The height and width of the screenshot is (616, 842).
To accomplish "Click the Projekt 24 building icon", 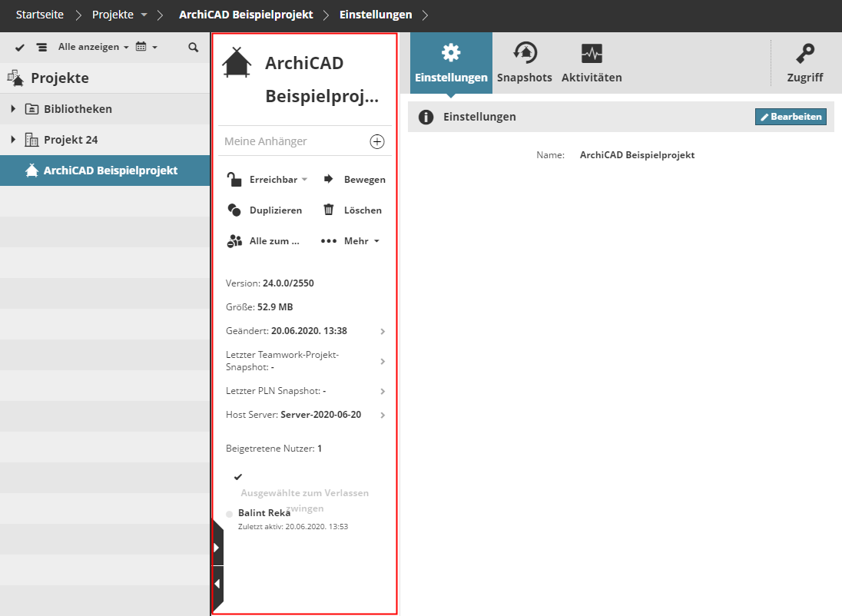I will pyautogui.click(x=31, y=140).
